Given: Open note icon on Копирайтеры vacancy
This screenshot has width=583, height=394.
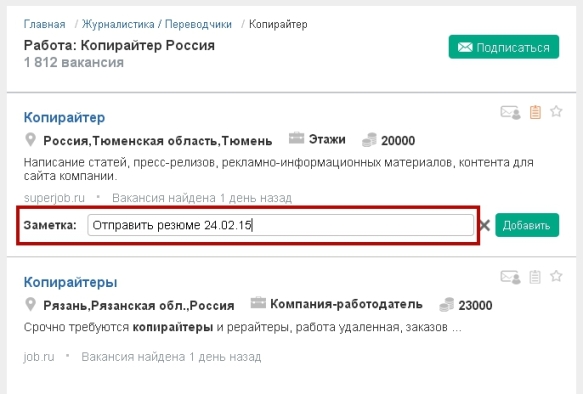Looking at the screenshot, I should click(535, 277).
